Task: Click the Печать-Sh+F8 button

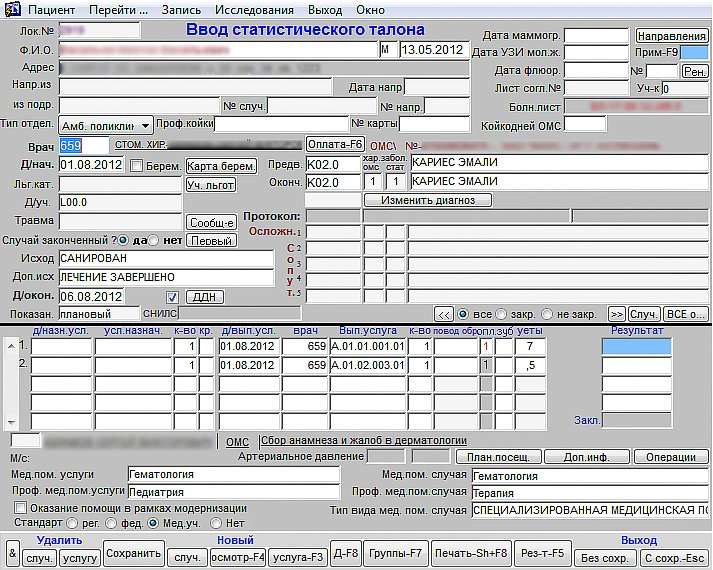Action: (x=471, y=553)
